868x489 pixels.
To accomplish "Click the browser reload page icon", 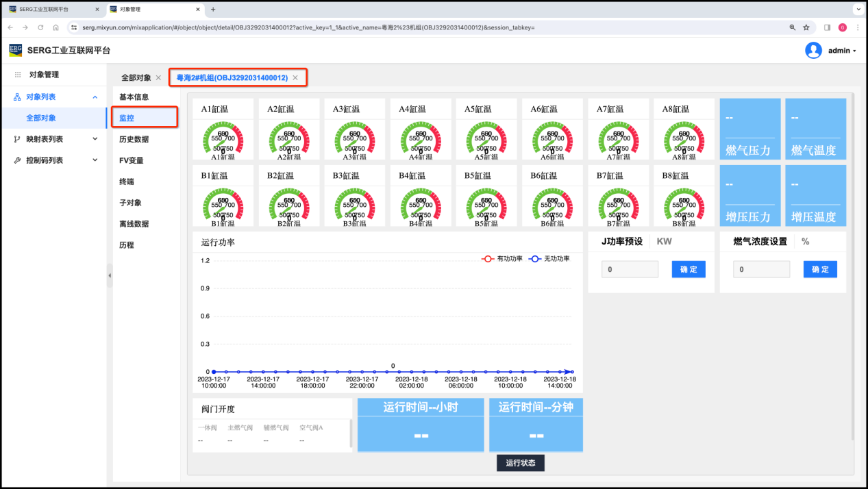I will point(40,27).
